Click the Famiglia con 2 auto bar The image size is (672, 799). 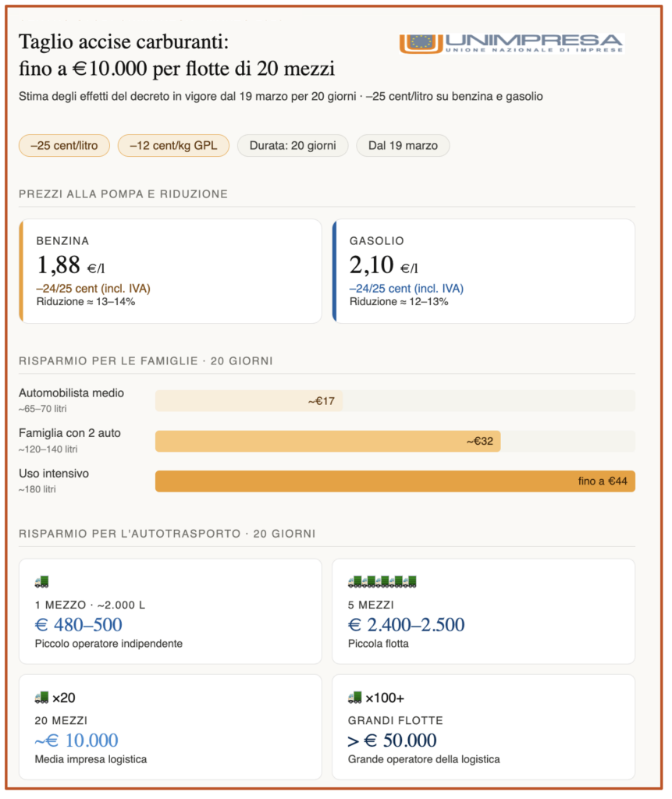tap(328, 441)
